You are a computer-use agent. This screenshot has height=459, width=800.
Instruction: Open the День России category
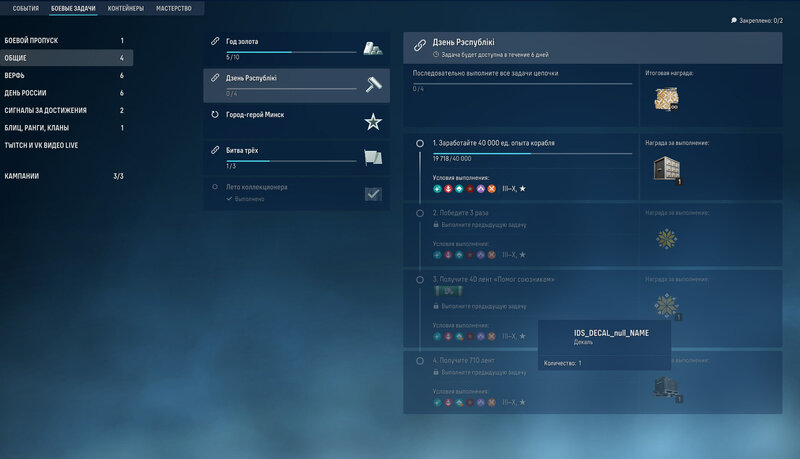pyautogui.click(x=66, y=93)
